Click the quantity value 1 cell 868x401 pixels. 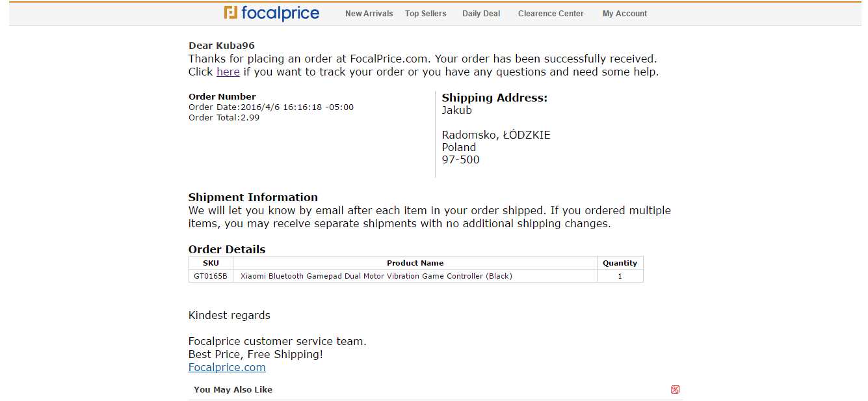tap(620, 276)
